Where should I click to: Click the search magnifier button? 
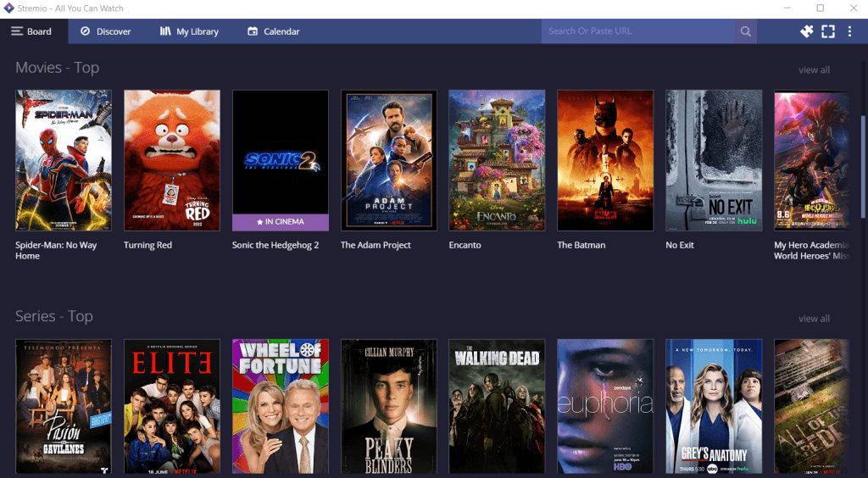[746, 31]
